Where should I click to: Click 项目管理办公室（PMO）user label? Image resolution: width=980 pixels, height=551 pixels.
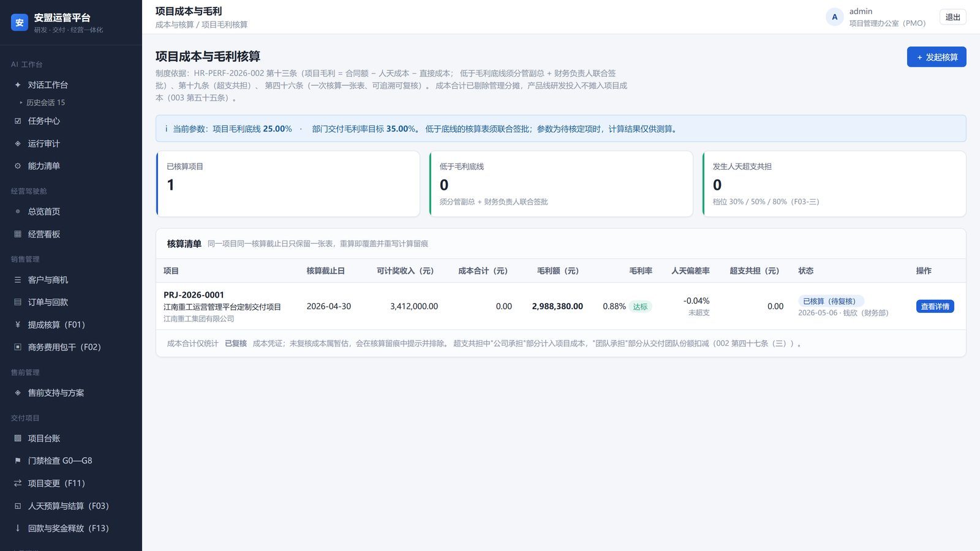[888, 23]
